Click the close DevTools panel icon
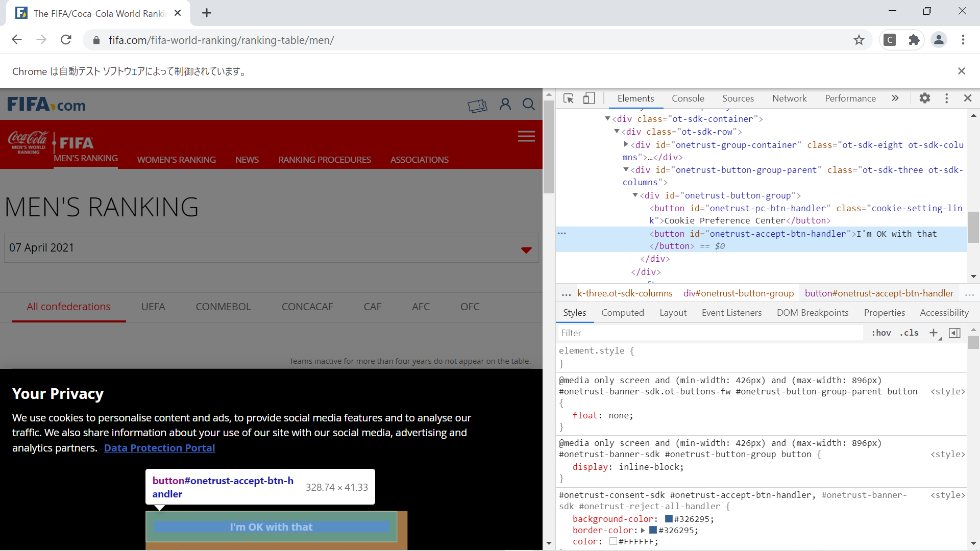980x551 pixels. click(x=967, y=98)
